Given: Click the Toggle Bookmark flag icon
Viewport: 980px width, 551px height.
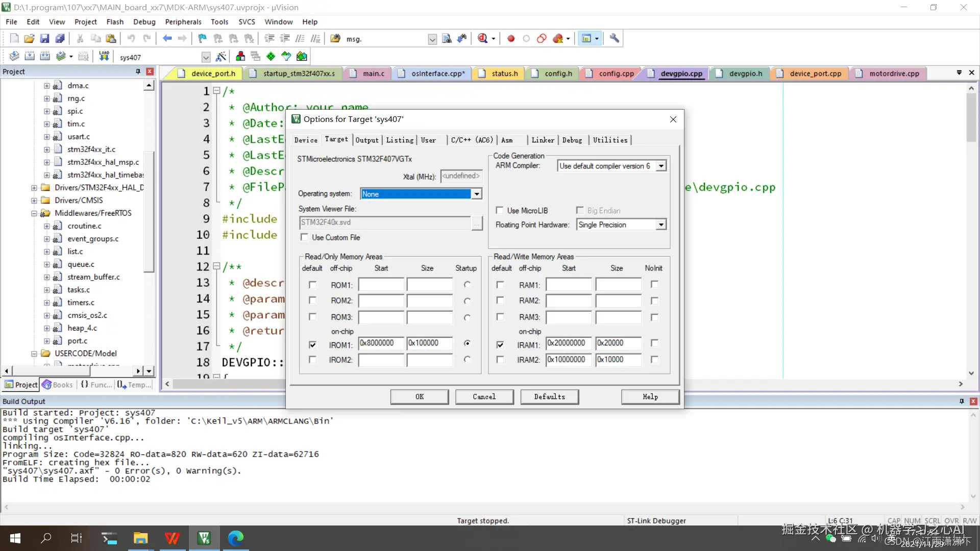Looking at the screenshot, I should click(x=202, y=39).
